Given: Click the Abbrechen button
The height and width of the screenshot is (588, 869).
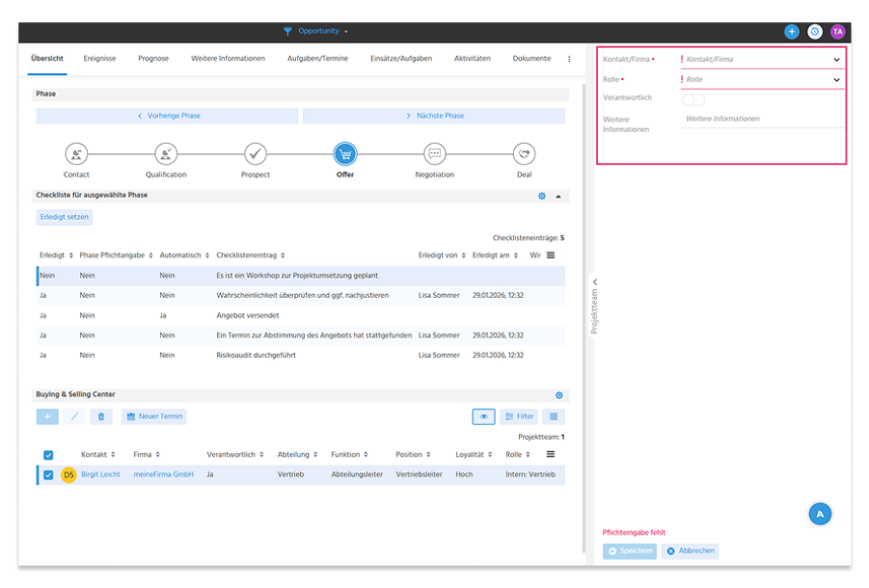Looking at the screenshot, I should 690,551.
